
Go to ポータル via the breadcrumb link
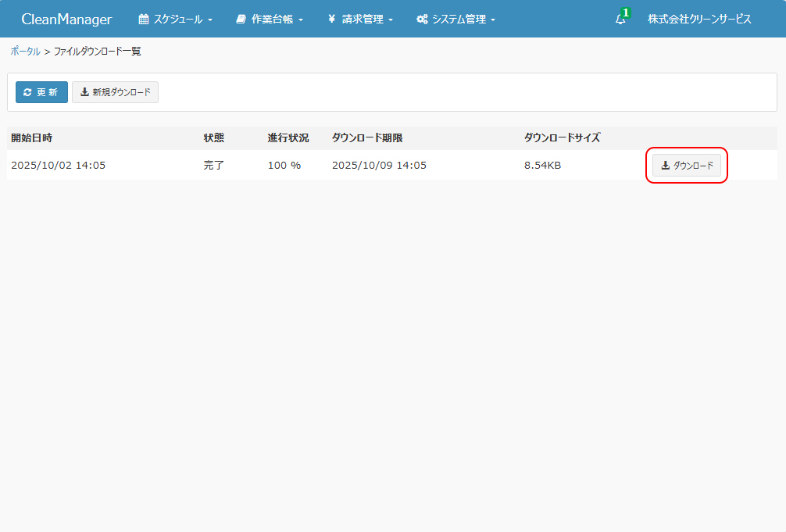coord(25,52)
